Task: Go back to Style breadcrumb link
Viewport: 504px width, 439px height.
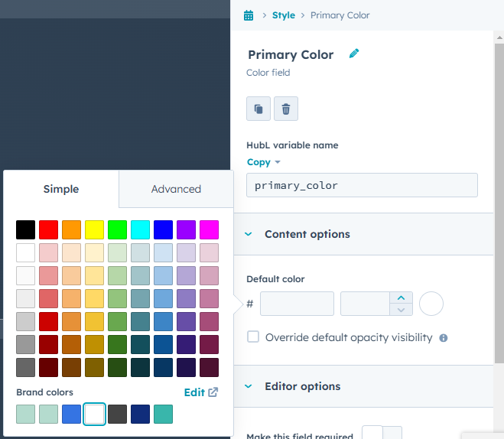Action: pyautogui.click(x=284, y=15)
